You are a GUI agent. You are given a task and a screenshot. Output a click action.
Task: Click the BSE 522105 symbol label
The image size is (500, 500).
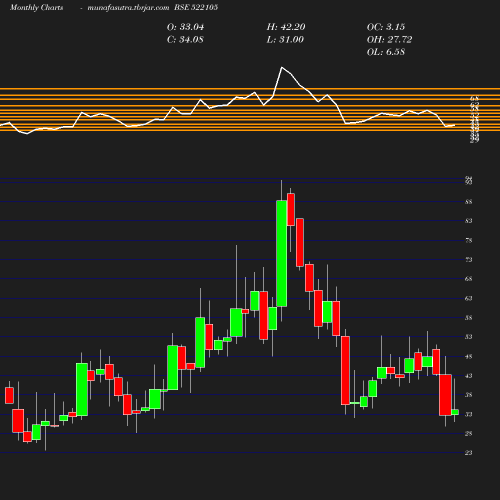pos(196,7)
